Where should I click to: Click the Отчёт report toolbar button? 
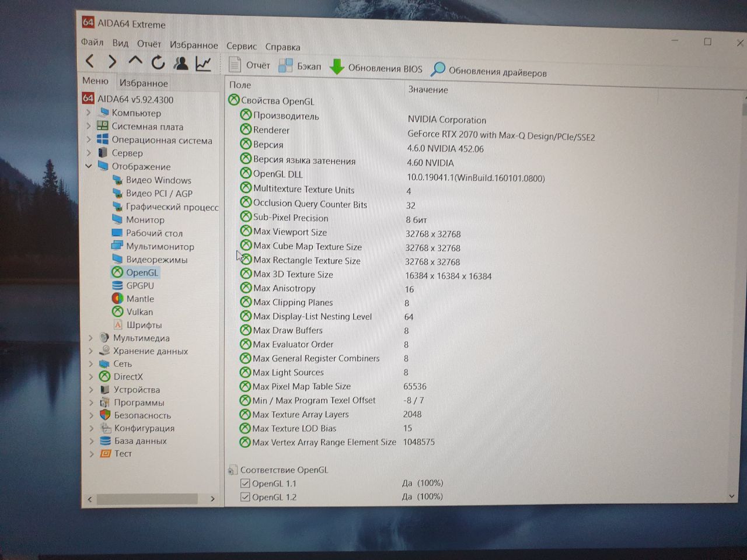coord(250,65)
